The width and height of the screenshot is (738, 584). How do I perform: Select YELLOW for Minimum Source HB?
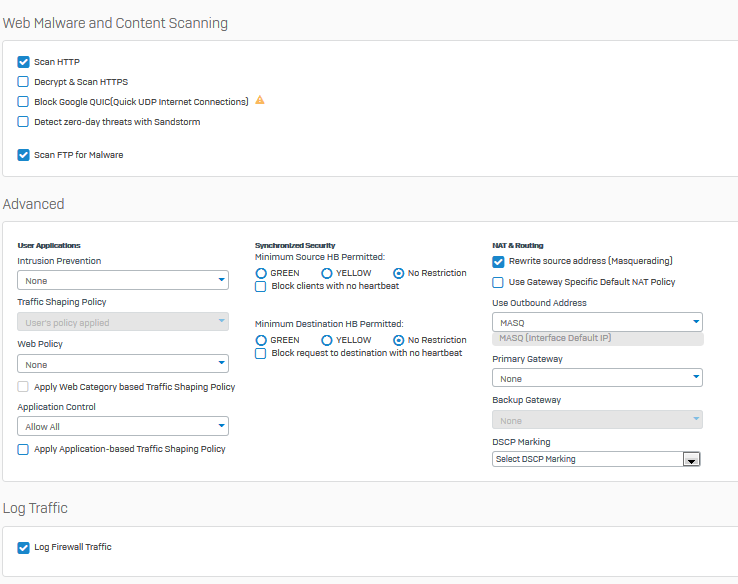(x=327, y=273)
